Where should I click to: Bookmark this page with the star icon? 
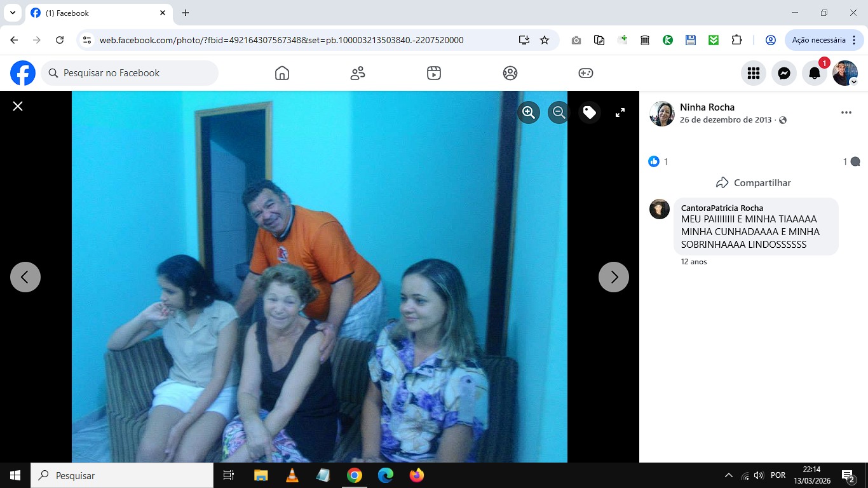pyautogui.click(x=545, y=40)
